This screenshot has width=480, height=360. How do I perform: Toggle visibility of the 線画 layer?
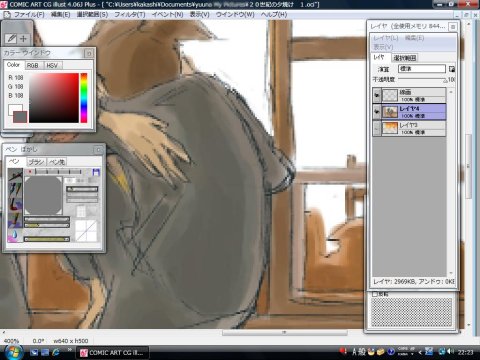click(x=377, y=95)
